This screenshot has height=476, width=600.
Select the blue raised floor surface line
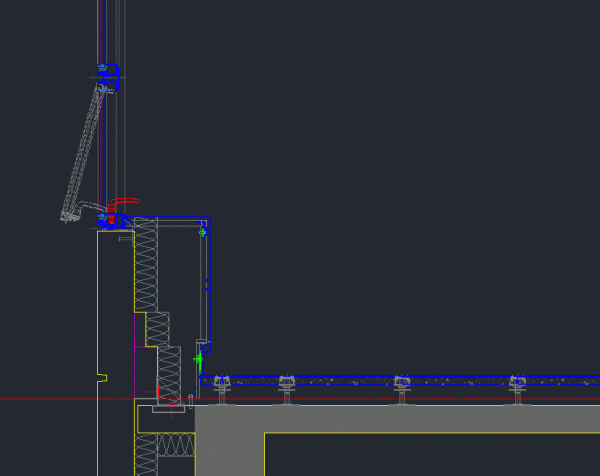point(400,377)
